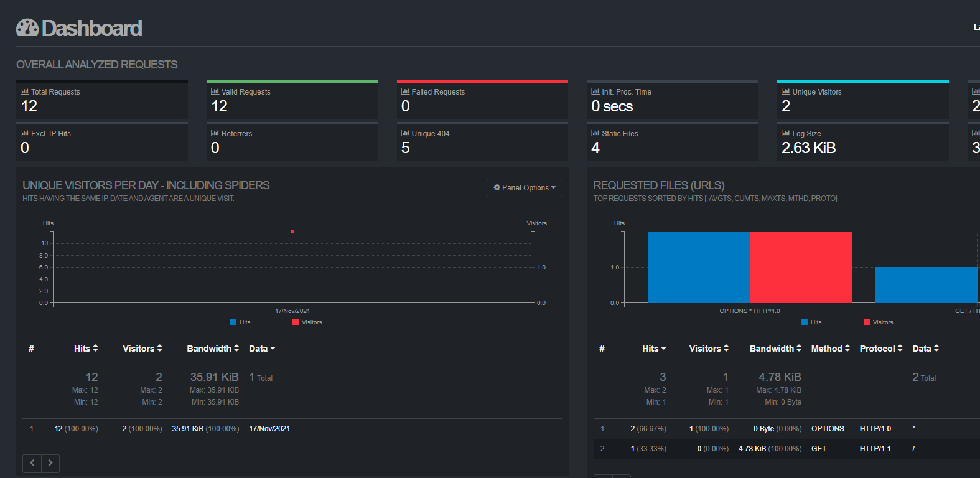Sort requested files table by Bandwidth
980x478 pixels.
tap(775, 349)
